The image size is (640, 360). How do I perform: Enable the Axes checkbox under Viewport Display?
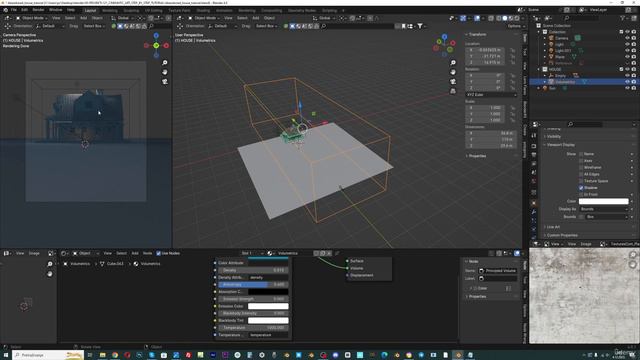[581, 161]
